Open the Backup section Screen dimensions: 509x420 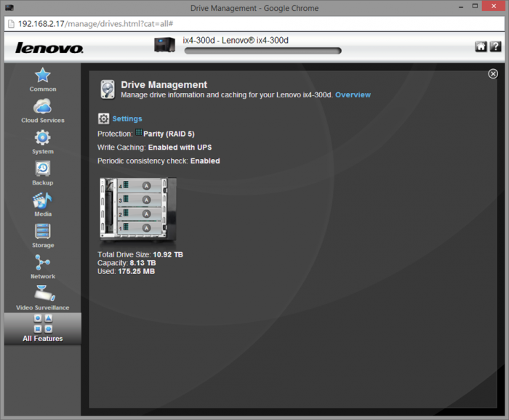43,171
